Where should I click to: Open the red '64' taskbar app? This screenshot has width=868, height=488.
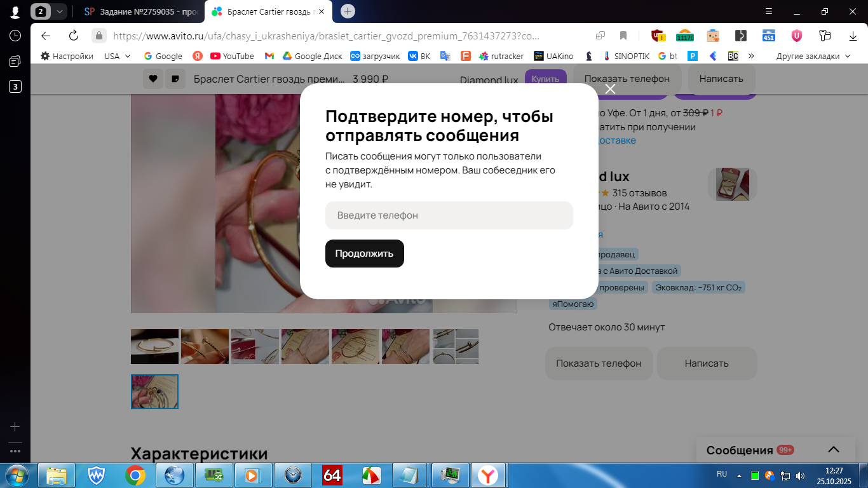332,475
